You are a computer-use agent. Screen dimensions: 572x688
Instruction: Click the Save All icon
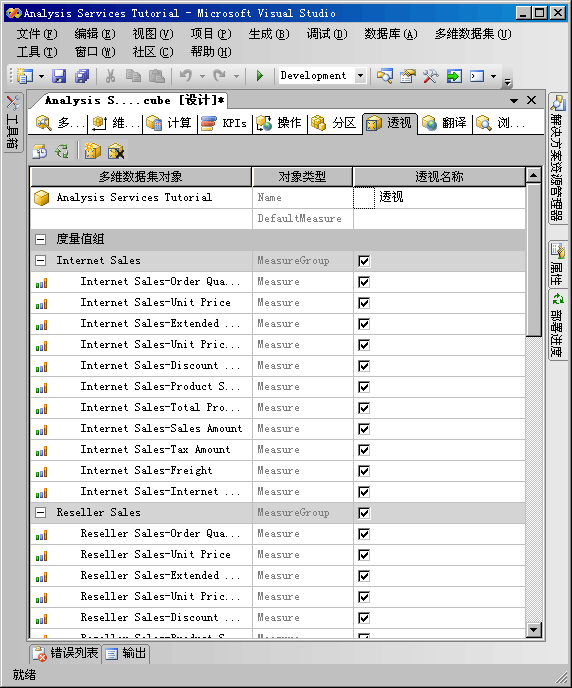point(82,76)
